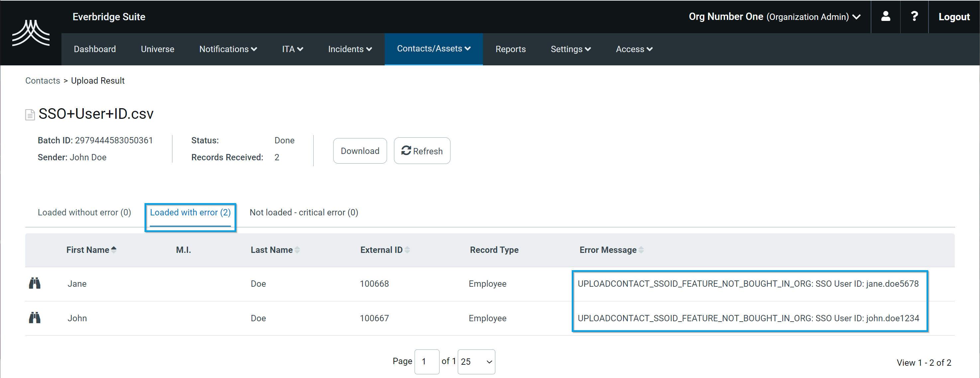980x378 pixels.
Task: Click the SSO+User+ID.csv file name heading
Action: 96,113
